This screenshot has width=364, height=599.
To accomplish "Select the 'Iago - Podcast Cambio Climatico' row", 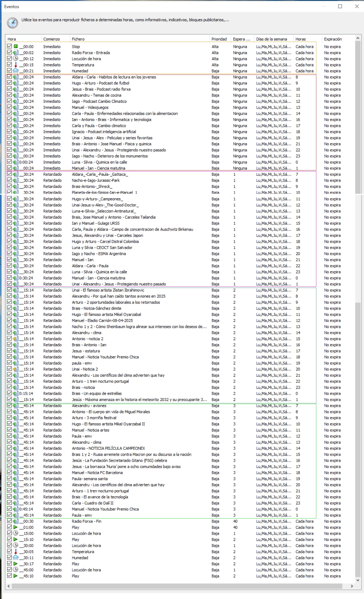I will click(99, 101).
